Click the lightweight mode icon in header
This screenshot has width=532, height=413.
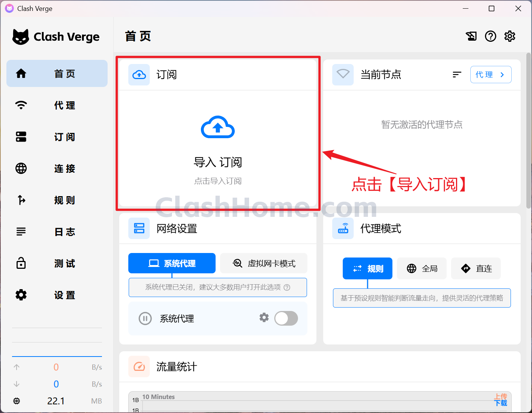pos(471,36)
